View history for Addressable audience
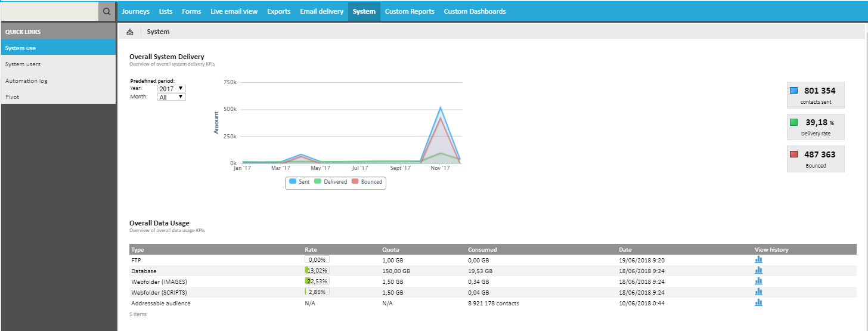This screenshot has height=331, width=868. 758,302
